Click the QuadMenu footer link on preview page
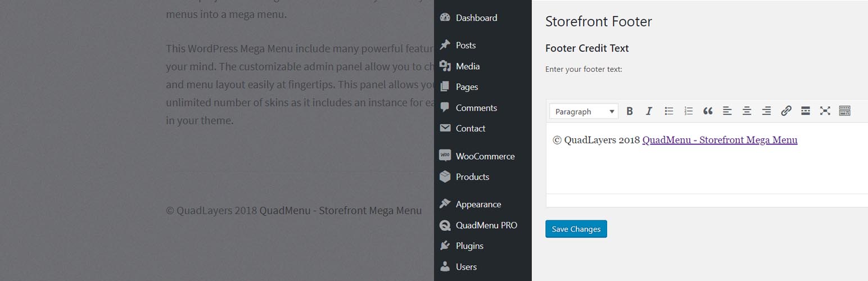Viewport: 868px width, 281px height. pos(341,211)
